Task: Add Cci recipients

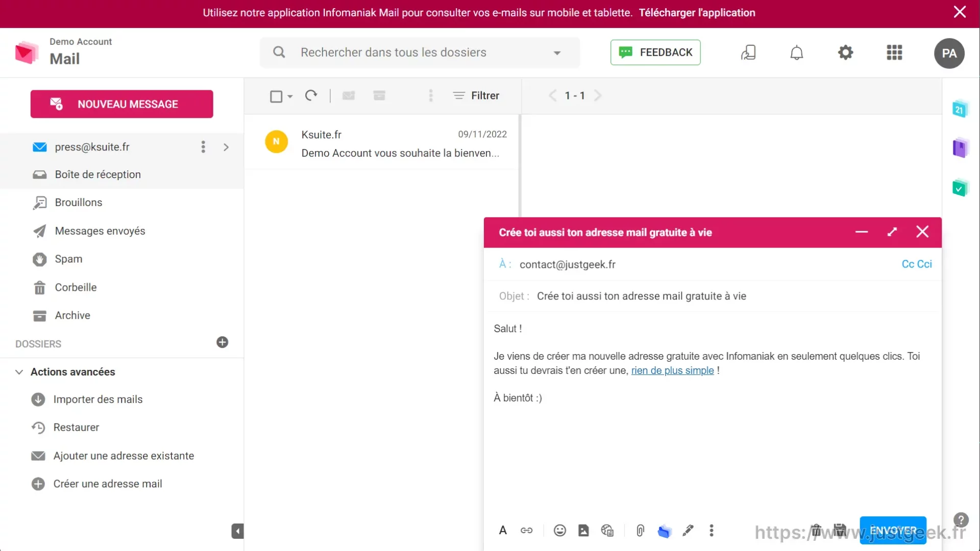Action: (924, 264)
